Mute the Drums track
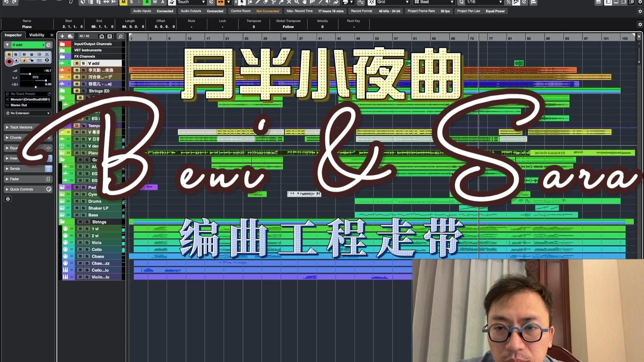Viewport: 644px width, 362px height. (77, 201)
